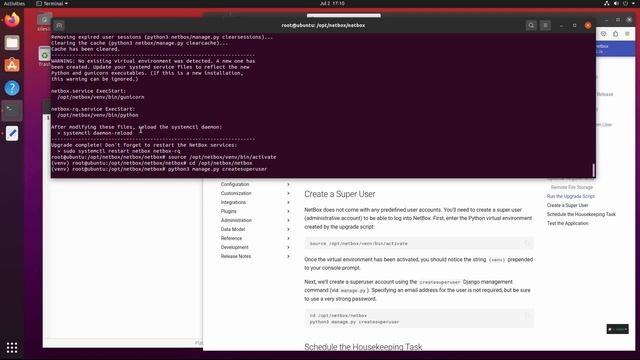Expand the Plugins docs section
Screen dimensions: 640x360
click(288, 211)
